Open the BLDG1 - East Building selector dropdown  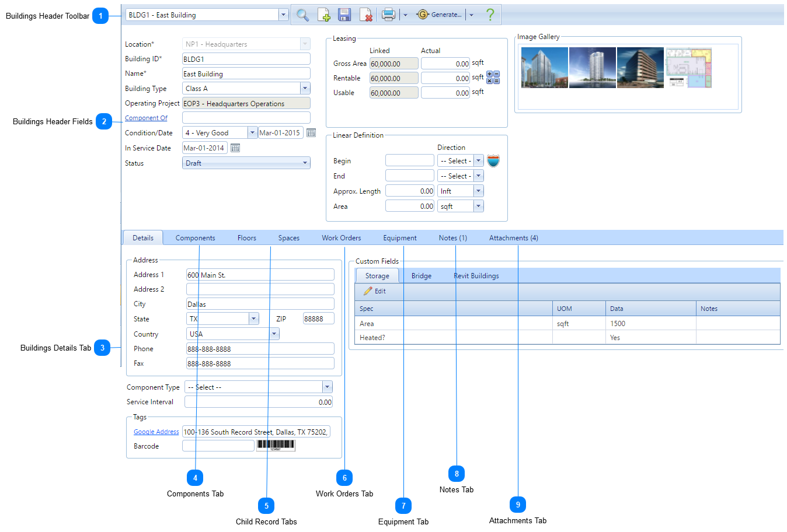(x=283, y=15)
